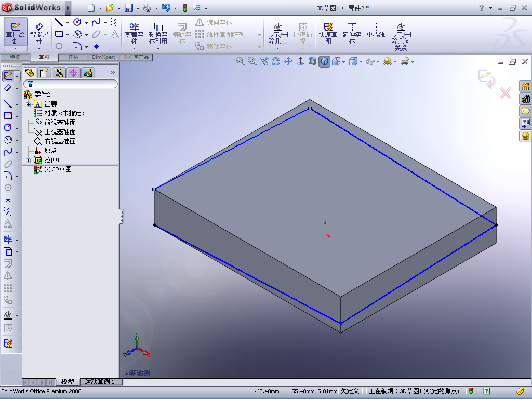Select the 剪裁实体 trim entities tool
Viewport: 532px width, 399px height.
[x=135, y=33]
